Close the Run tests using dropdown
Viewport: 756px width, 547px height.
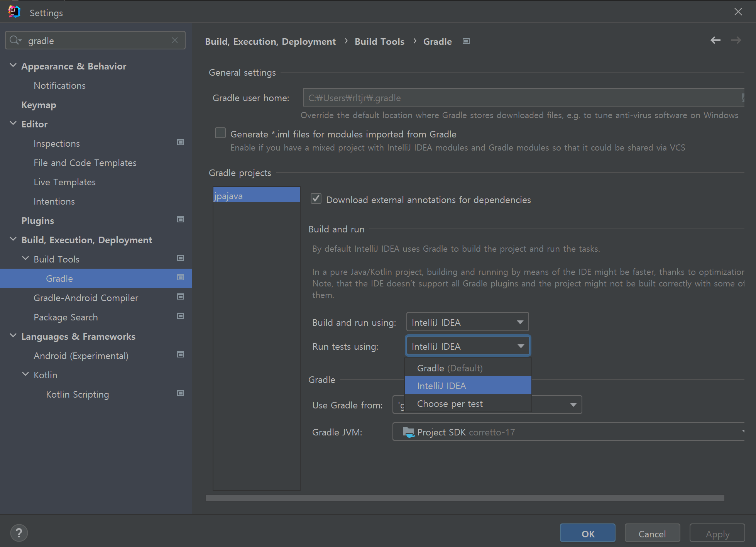467,346
